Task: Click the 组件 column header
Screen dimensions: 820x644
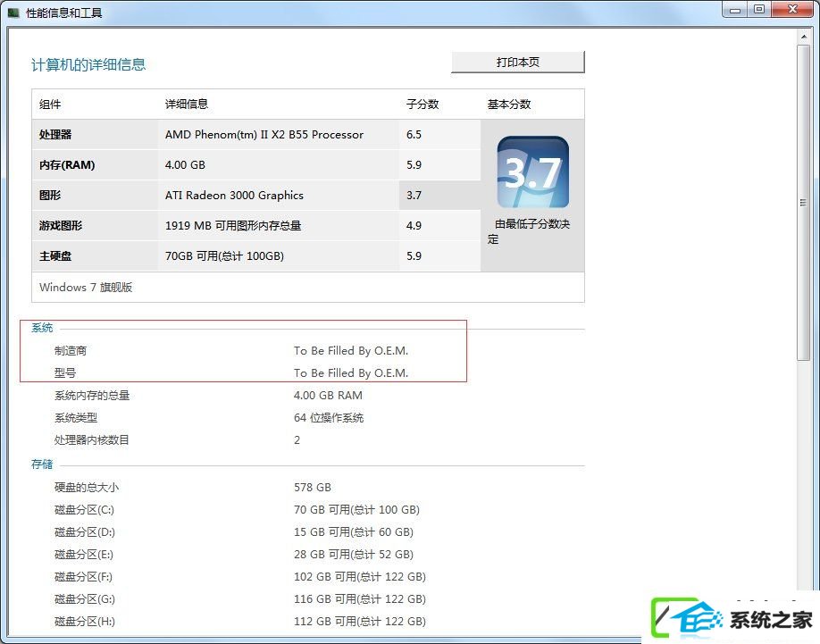Action: [x=50, y=104]
